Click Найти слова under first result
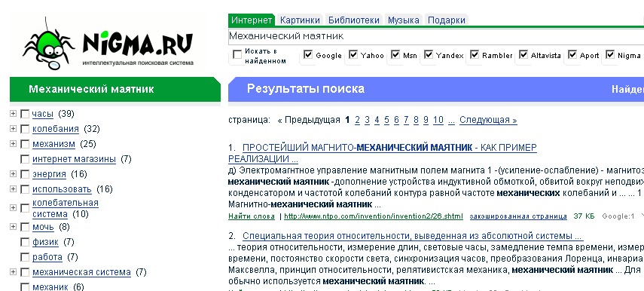This screenshot has height=291, width=644. 252,216
